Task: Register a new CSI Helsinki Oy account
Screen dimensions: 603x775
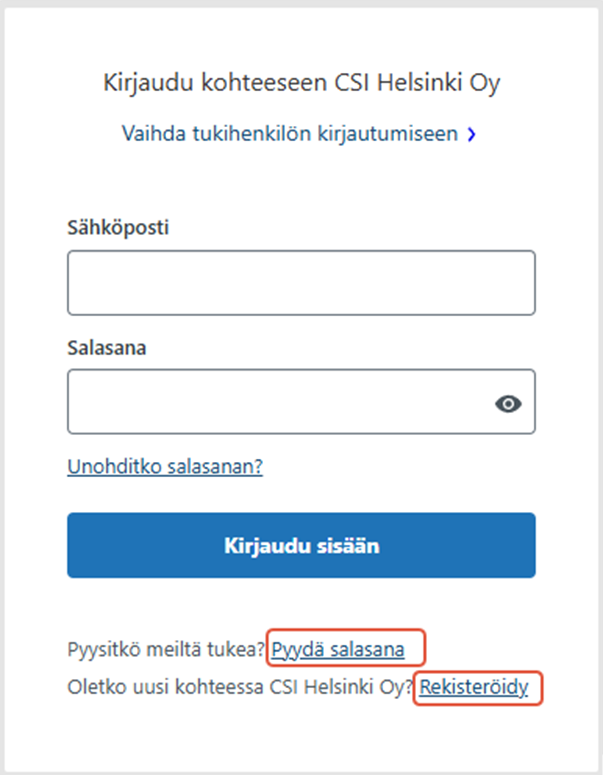Action: [474, 688]
